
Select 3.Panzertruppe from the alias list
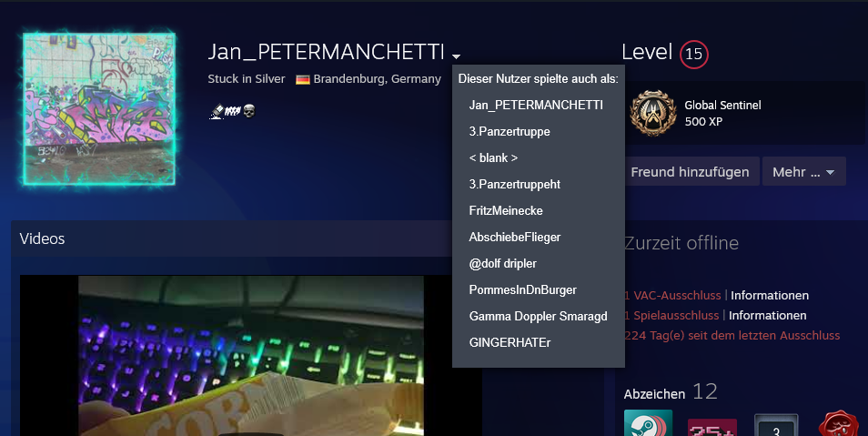click(x=510, y=132)
